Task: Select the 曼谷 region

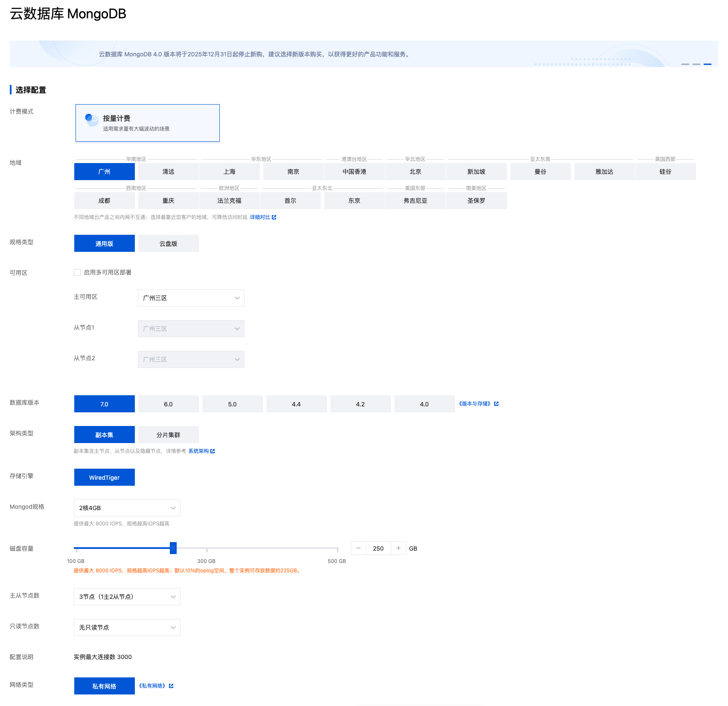Action: [x=541, y=172]
